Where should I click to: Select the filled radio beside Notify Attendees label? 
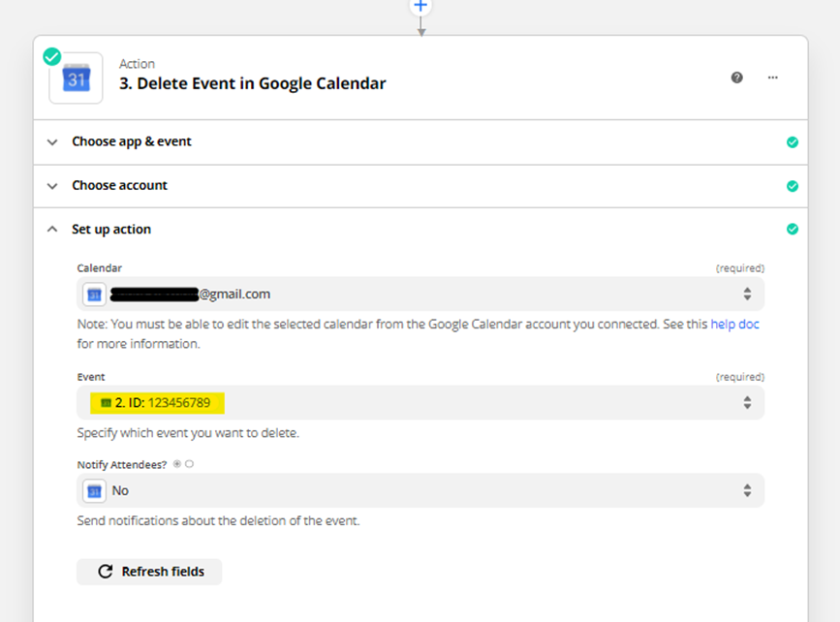coord(177,464)
